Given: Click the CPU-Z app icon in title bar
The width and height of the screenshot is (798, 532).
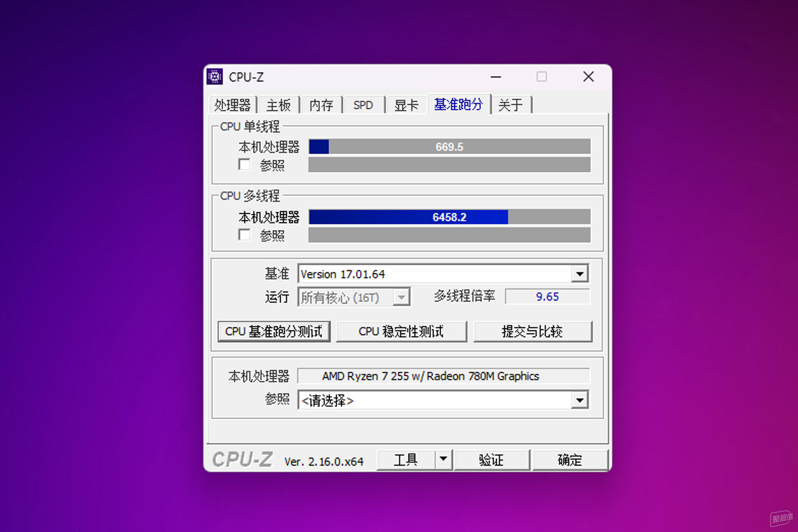Looking at the screenshot, I should 215,77.
